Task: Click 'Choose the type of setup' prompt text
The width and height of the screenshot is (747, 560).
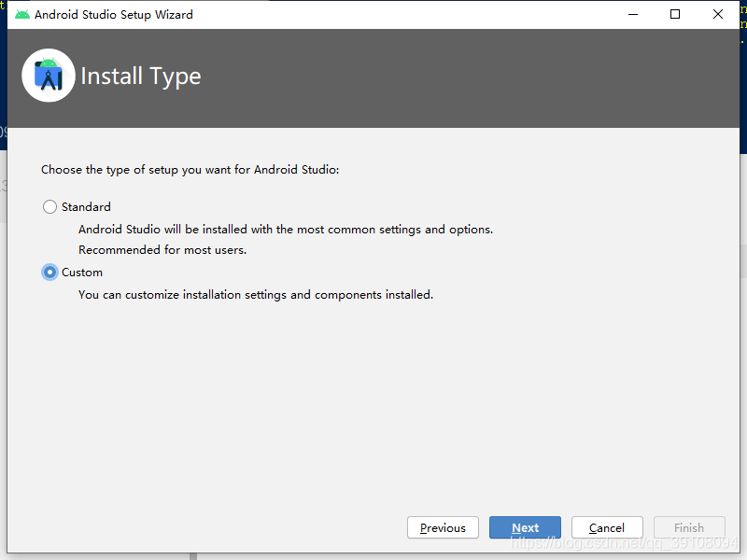Action: tap(190, 170)
